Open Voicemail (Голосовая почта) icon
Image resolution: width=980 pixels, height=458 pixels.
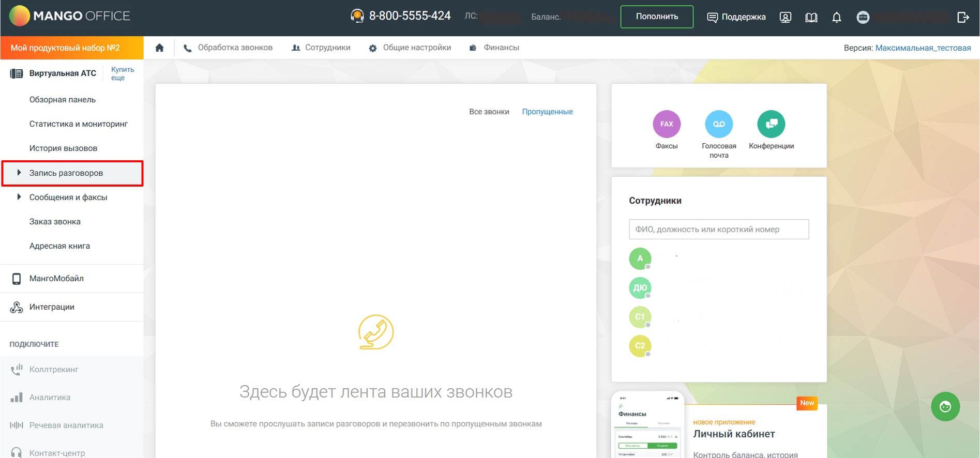click(718, 124)
